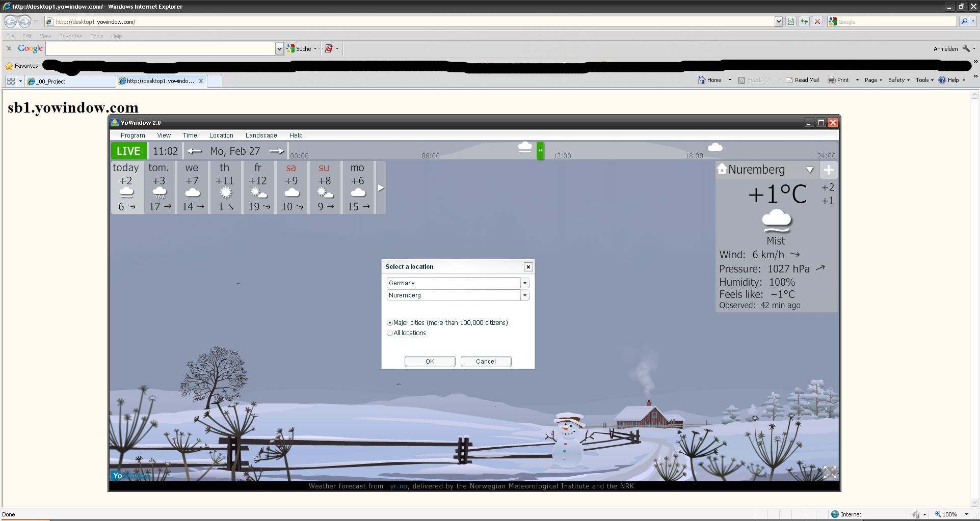This screenshot has width=980, height=521.
Task: Click the IE Refresh page icon
Action: click(804, 22)
